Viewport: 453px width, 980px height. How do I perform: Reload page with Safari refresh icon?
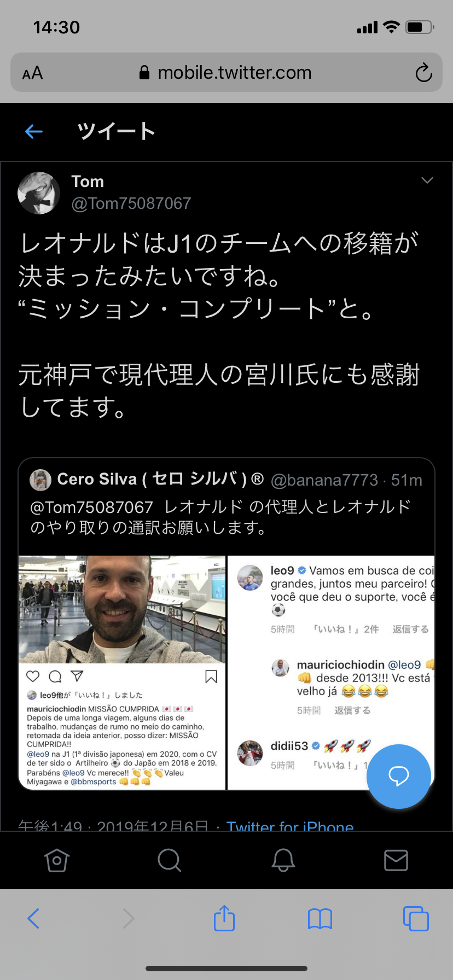pos(423,73)
